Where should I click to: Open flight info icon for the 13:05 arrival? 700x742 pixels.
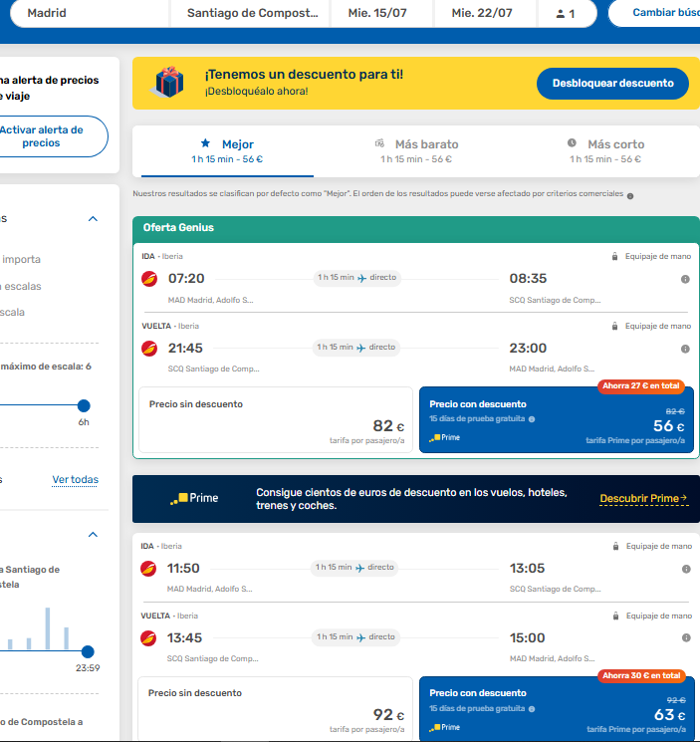(x=686, y=569)
